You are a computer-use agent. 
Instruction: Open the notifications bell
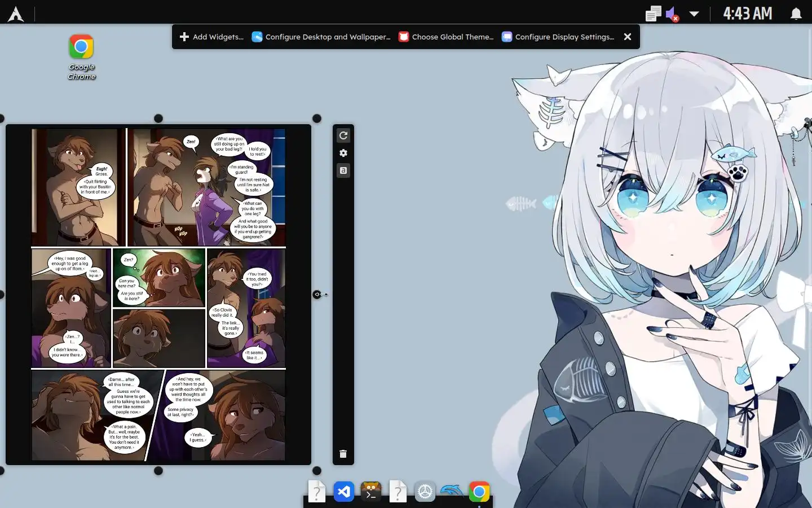pyautogui.click(x=796, y=14)
